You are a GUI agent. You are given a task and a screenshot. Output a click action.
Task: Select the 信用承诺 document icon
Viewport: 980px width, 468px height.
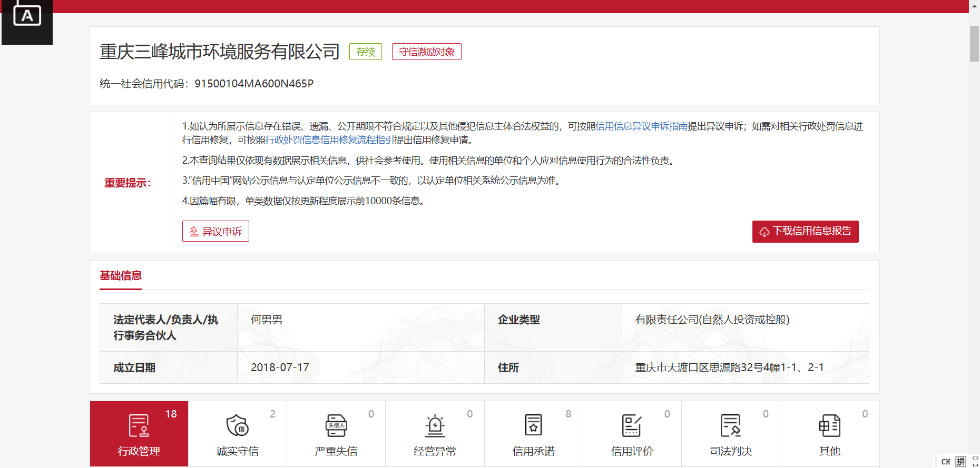[533, 426]
